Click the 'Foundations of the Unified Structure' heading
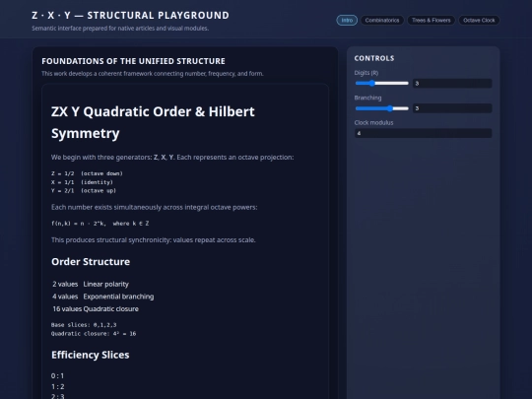This screenshot has width=532, height=399. (x=133, y=61)
